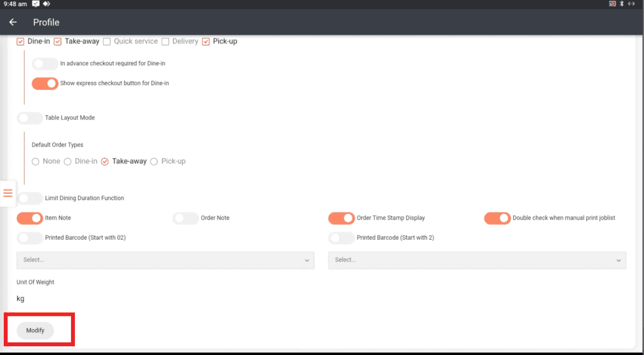Screen dimensions: 644x355
Task: Open the orange hamburger side menu
Action: point(8,193)
